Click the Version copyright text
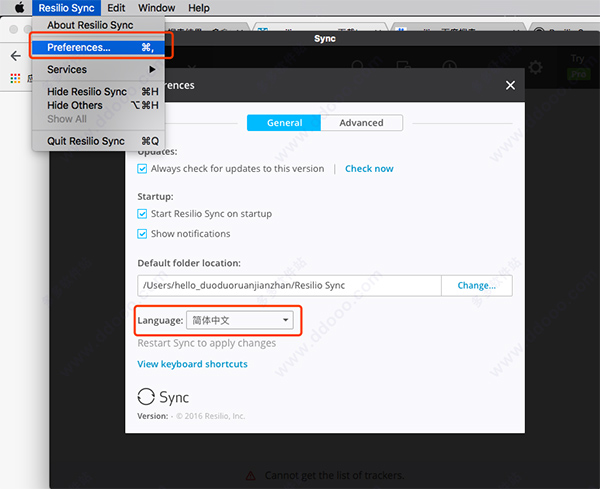This screenshot has width=600, height=489. tap(191, 416)
